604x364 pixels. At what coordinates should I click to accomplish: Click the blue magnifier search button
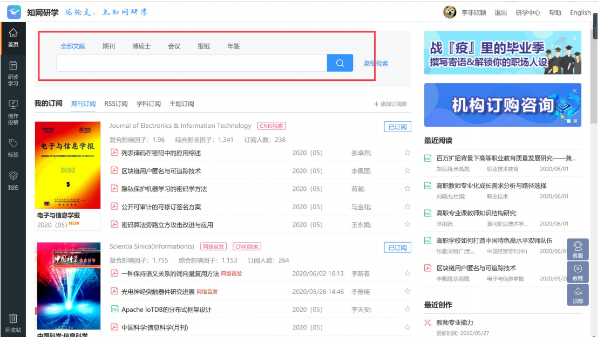click(340, 63)
